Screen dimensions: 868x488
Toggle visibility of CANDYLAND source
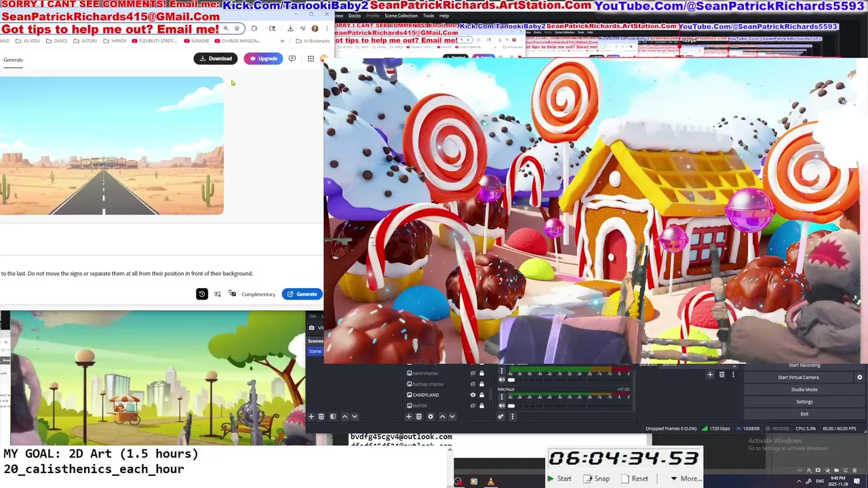pyautogui.click(x=473, y=394)
